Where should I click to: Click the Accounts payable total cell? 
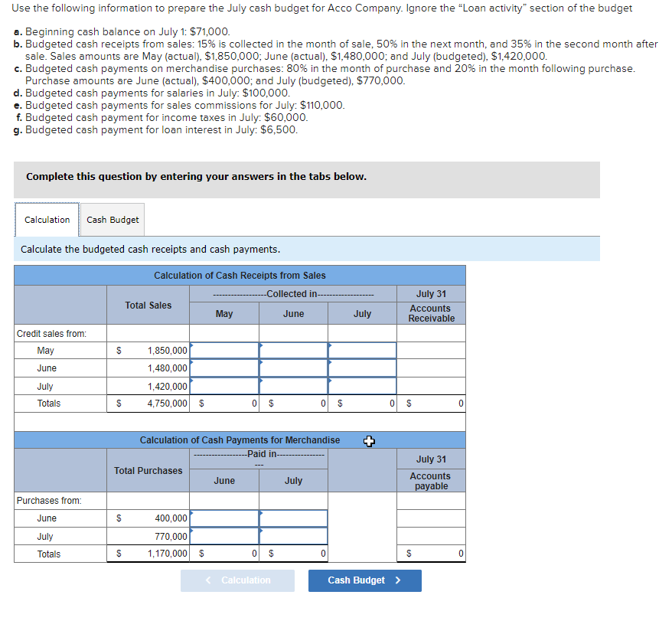click(431, 554)
